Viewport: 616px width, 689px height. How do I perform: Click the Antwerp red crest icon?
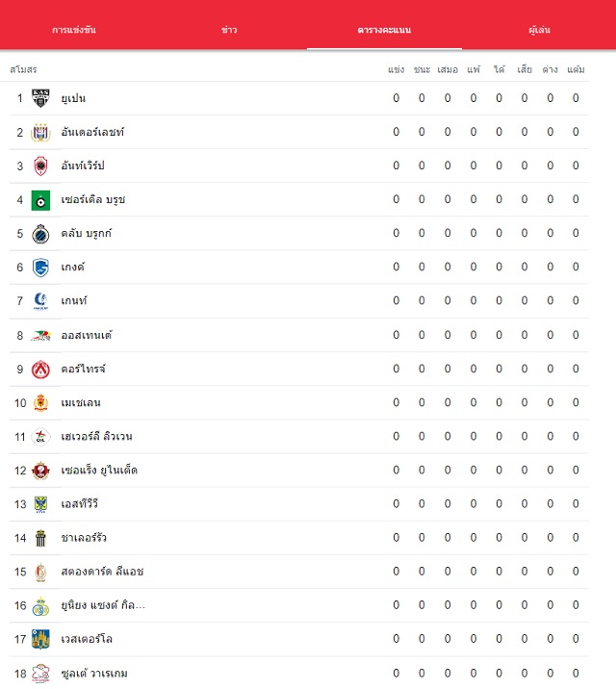click(x=40, y=166)
